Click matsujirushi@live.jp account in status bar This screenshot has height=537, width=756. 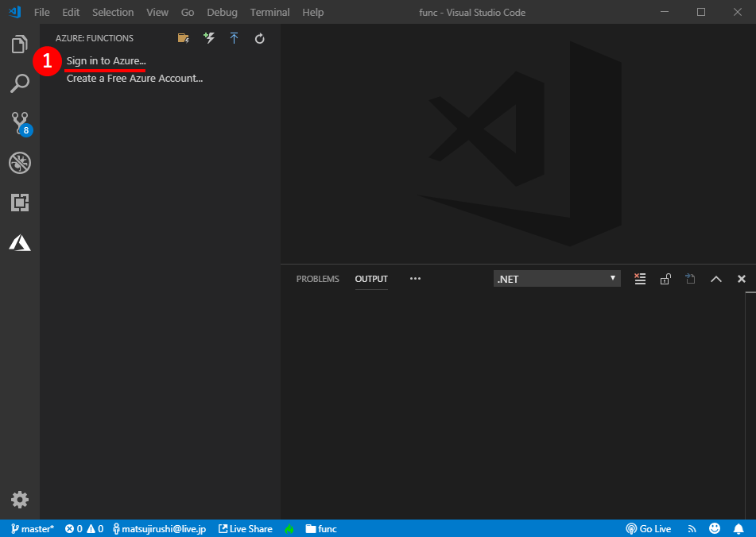(160, 529)
